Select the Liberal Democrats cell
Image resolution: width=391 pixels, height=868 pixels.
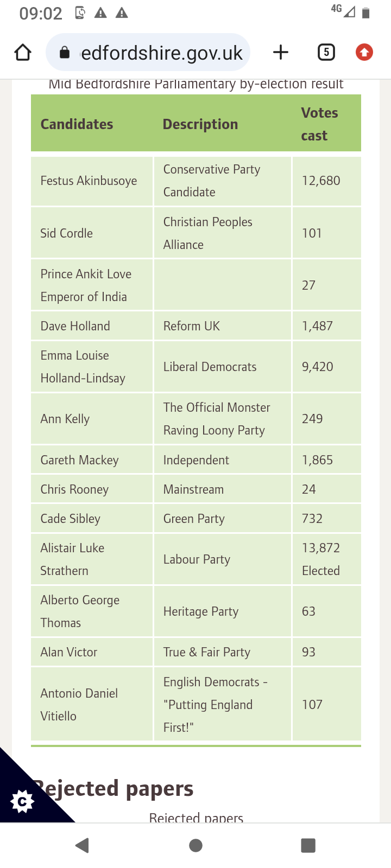tap(210, 367)
